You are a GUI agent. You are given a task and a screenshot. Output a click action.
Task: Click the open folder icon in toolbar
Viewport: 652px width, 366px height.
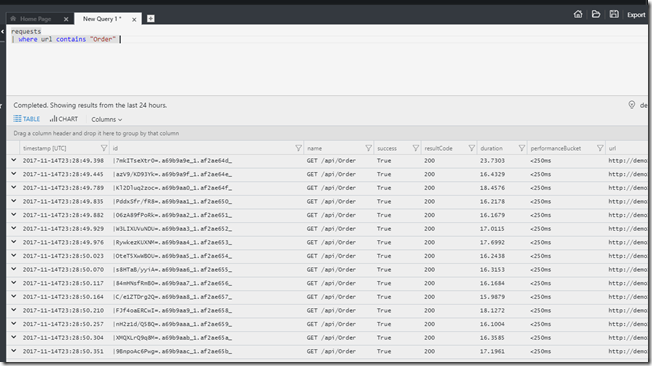tap(596, 14)
